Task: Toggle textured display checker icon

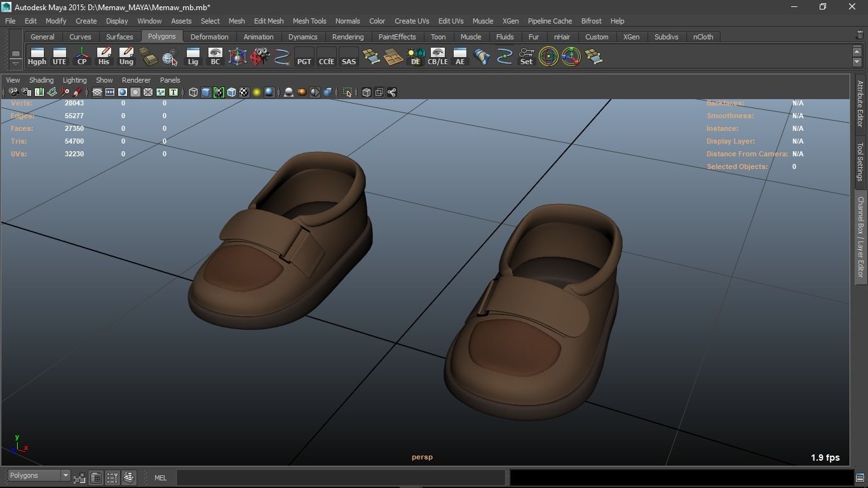Action: [x=244, y=93]
